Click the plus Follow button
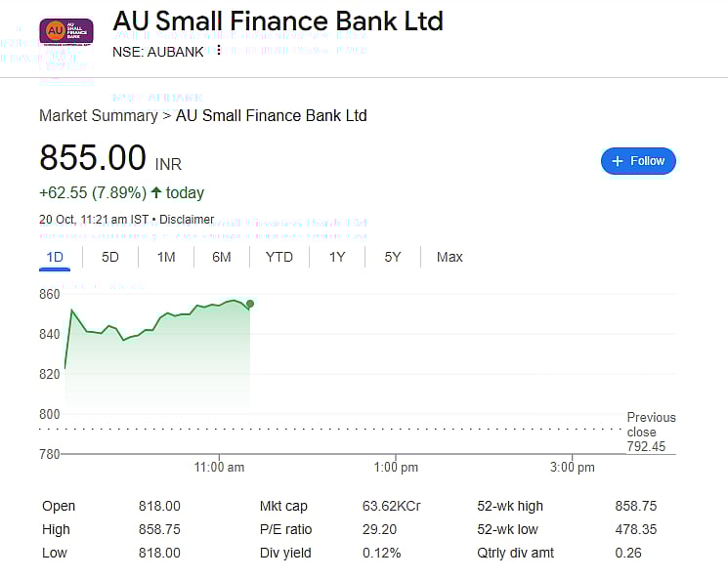Viewport: 728px width, 578px height. click(638, 161)
